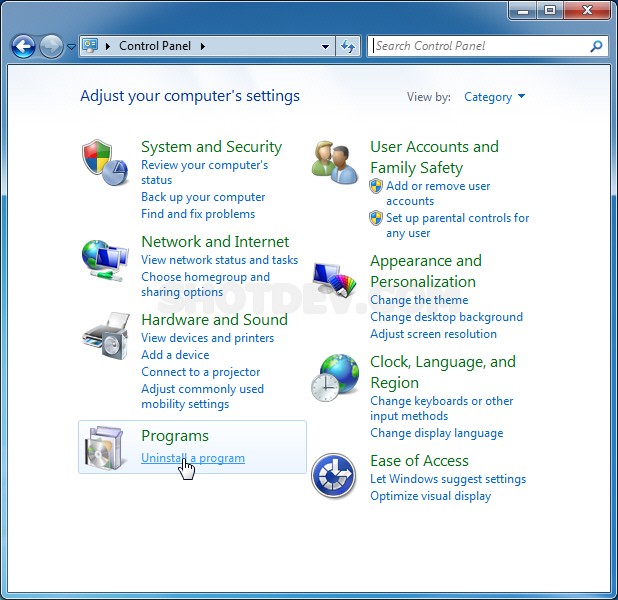Click View devices and printers link
The height and width of the screenshot is (600, 618).
tap(207, 338)
